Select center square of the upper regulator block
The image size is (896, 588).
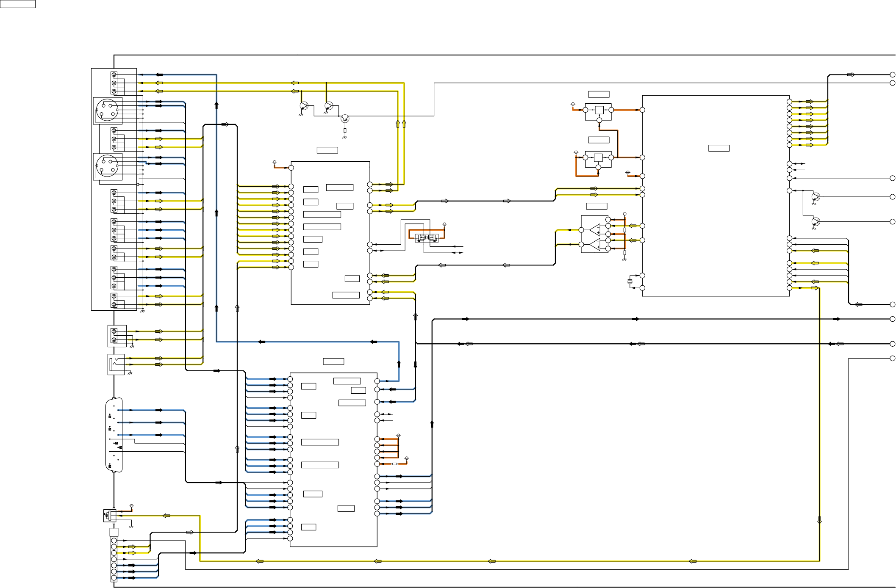tap(599, 110)
